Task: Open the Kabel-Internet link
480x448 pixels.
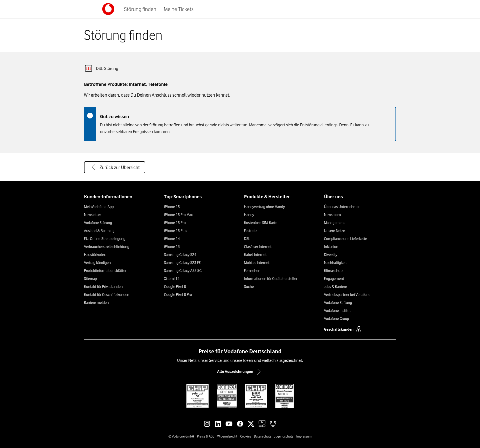Action: click(255, 255)
